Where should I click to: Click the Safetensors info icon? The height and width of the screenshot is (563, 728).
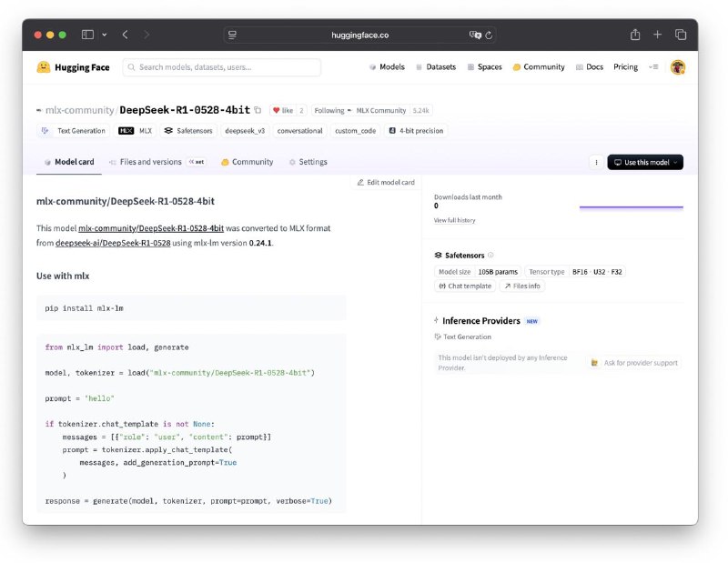[490, 256]
